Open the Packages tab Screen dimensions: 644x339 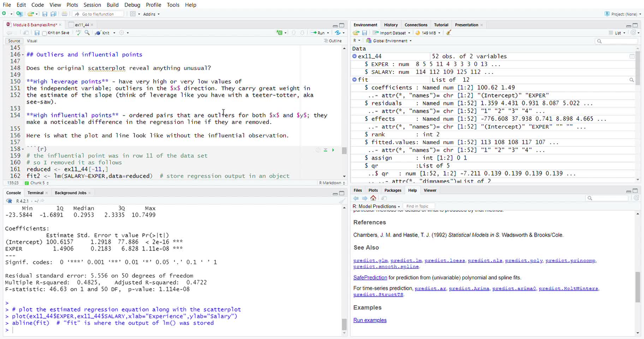pyautogui.click(x=393, y=190)
